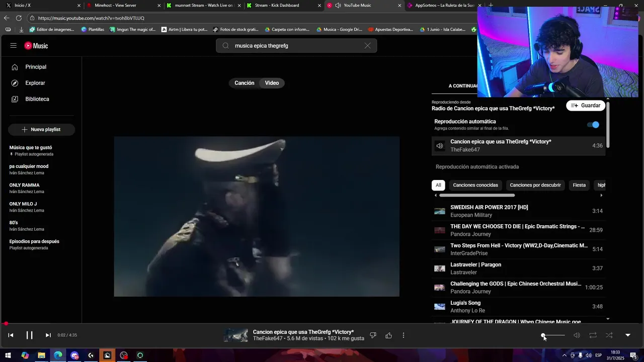Filter by Fiesta chip

tap(579, 185)
